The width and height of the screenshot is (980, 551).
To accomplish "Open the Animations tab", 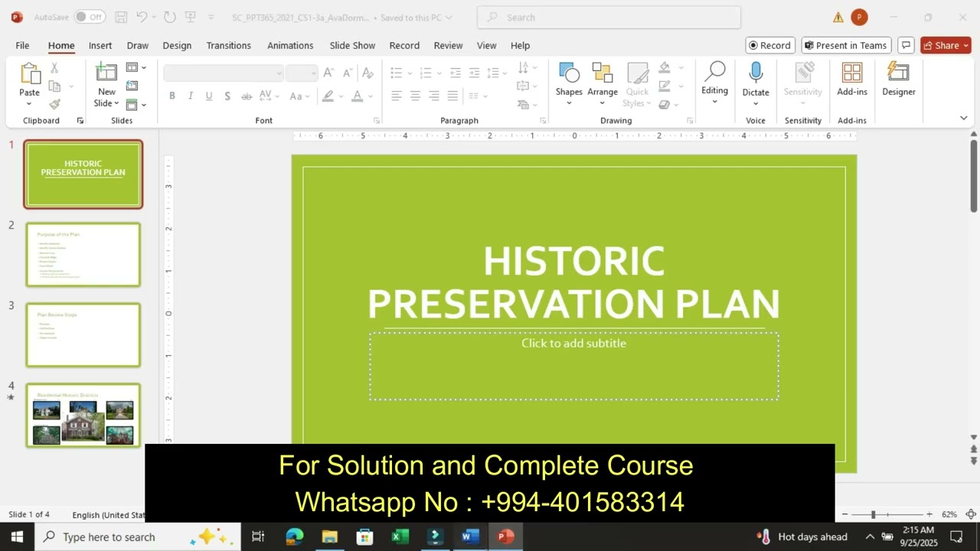I will (290, 45).
